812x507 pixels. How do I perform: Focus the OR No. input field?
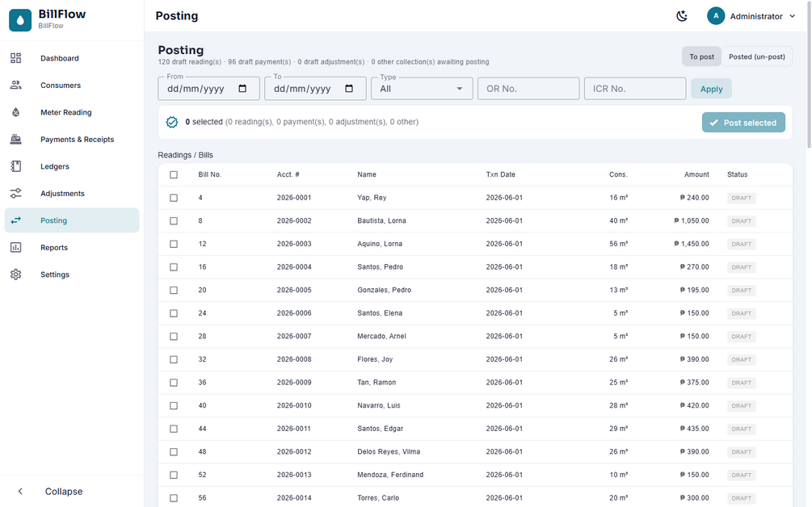(x=528, y=89)
